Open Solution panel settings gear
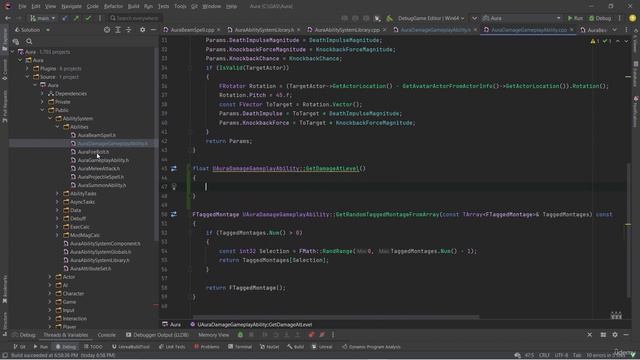Image resolution: width=640 pixels, height=360 pixels. pos(142,30)
